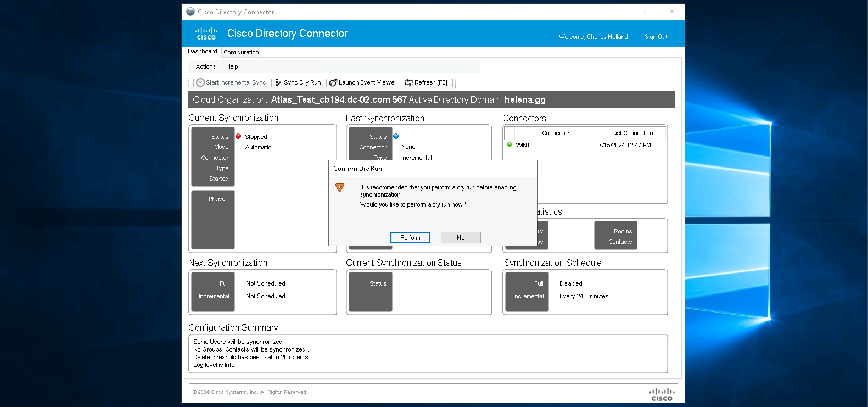Screen dimensions: 868x407
Task: Click the Sync Dry Run toolbar icon
Action: 278,82
